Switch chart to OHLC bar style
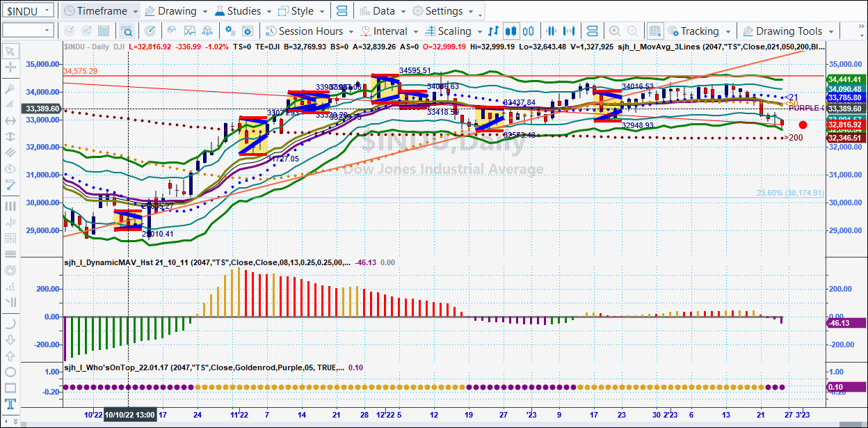The height and width of the screenshot is (428, 868). [x=494, y=31]
